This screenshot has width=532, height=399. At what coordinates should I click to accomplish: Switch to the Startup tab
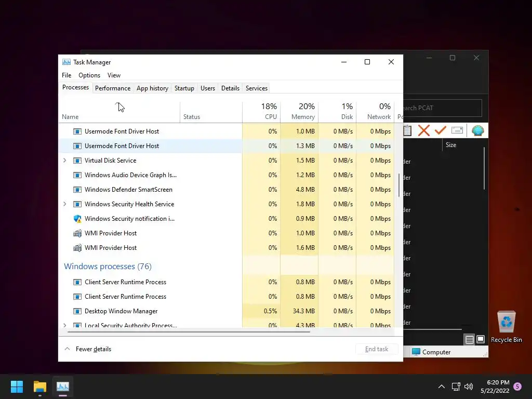tap(184, 88)
